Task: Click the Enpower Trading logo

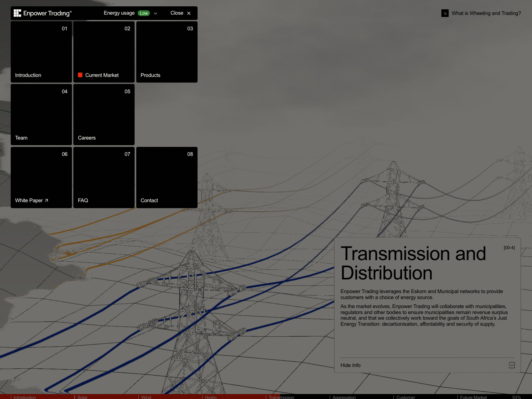Action: [43, 13]
